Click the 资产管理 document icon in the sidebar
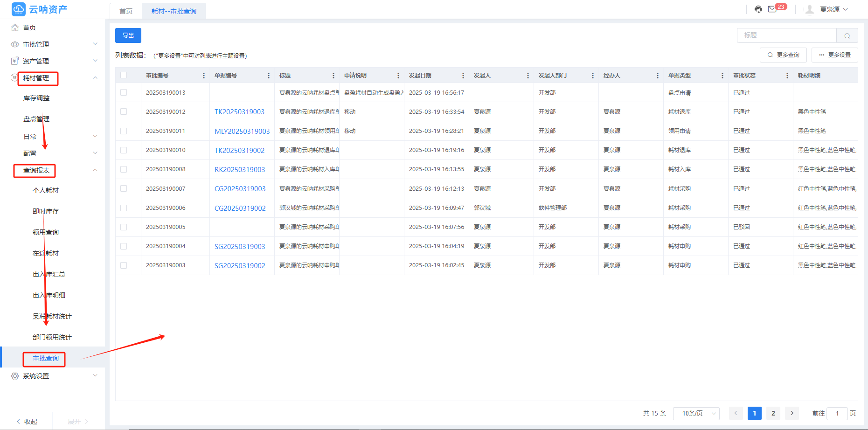 click(x=15, y=61)
